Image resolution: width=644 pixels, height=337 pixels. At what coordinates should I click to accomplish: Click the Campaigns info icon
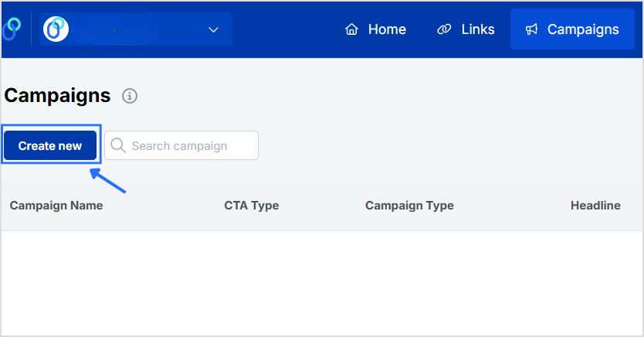(x=130, y=96)
